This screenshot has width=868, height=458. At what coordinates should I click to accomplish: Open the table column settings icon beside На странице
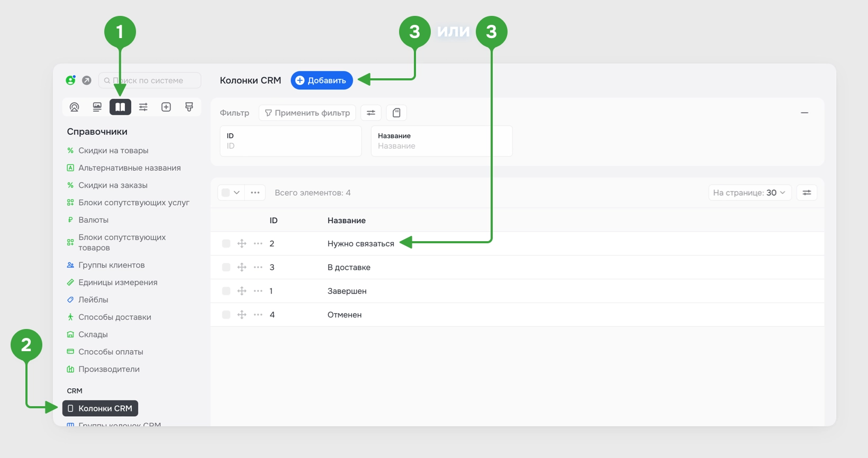coord(807,193)
